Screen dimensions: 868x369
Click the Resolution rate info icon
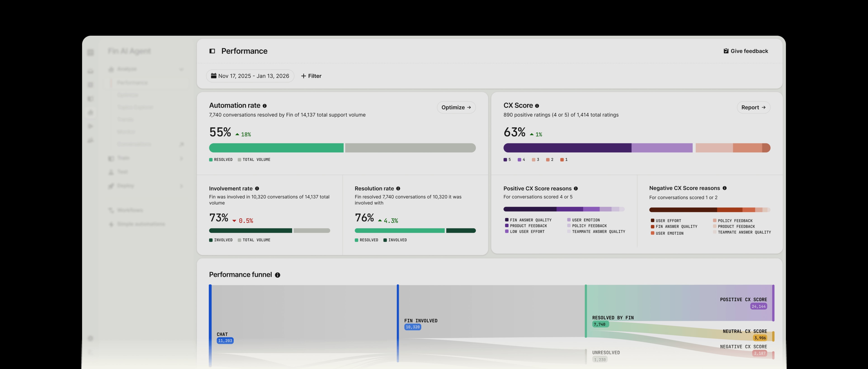click(398, 188)
